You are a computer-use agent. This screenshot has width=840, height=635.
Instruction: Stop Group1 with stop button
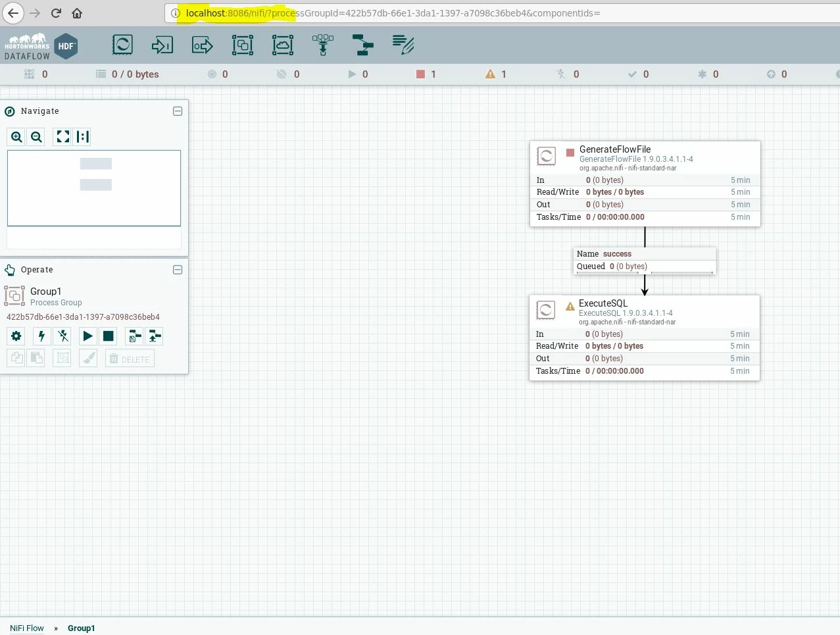(x=109, y=336)
